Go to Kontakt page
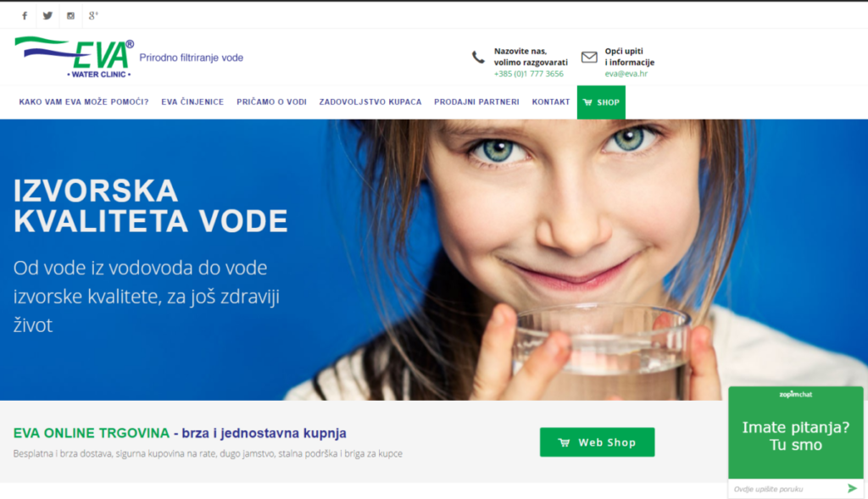Image resolution: width=868 pixels, height=499 pixels. click(551, 102)
